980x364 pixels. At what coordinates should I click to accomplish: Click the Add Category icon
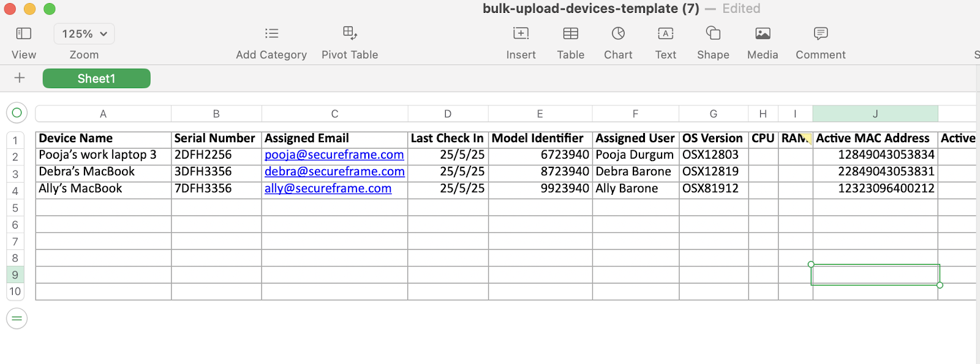pyautogui.click(x=271, y=34)
